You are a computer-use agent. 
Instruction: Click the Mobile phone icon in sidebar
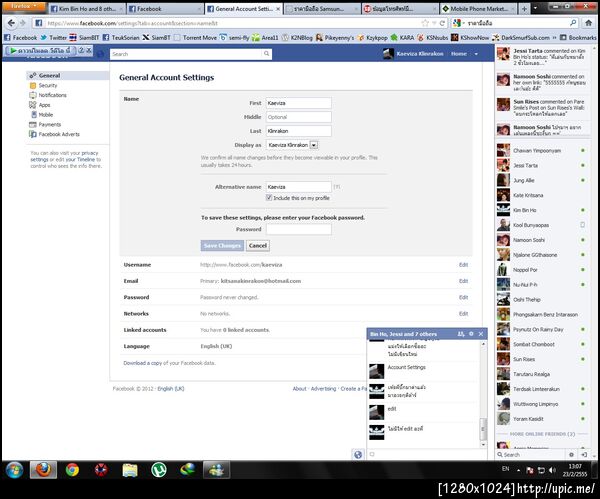tap(34, 114)
